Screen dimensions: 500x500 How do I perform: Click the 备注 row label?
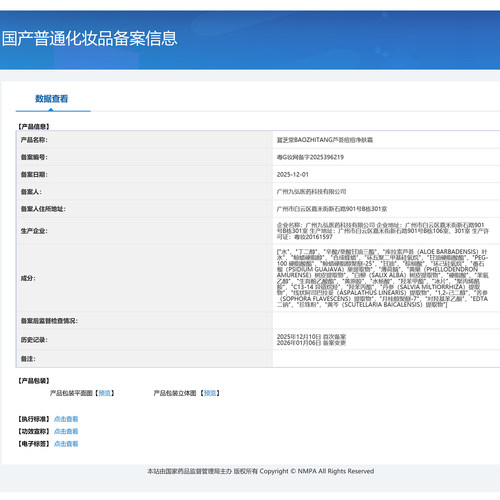click(x=28, y=359)
